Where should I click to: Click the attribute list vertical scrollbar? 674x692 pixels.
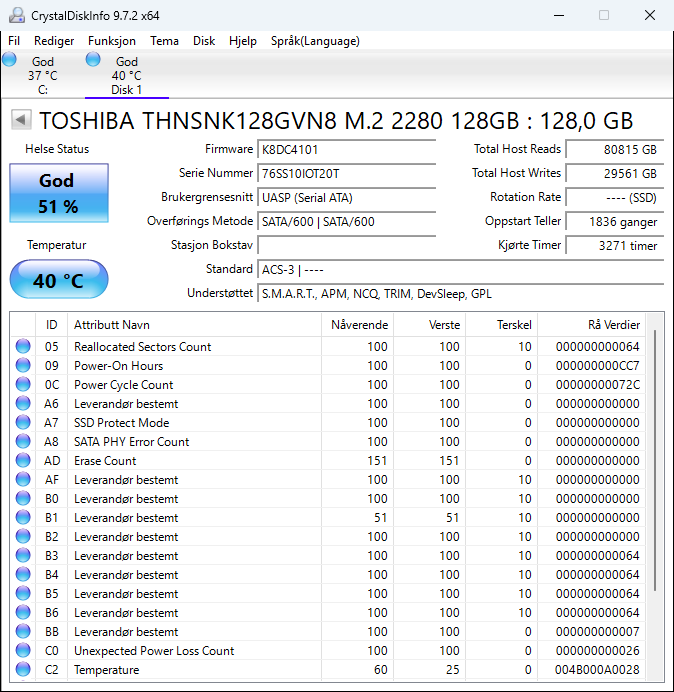pos(655,459)
